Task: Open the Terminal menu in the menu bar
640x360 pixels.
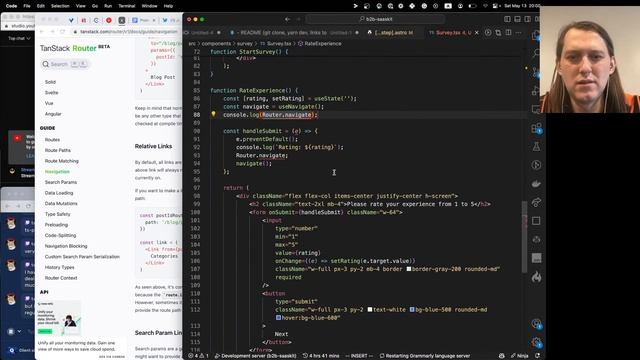Action: point(127,6)
